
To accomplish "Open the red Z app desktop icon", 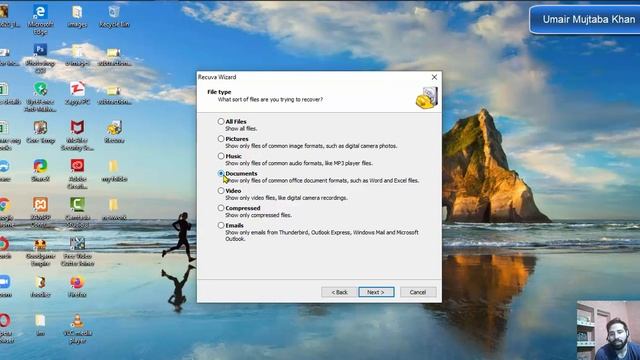I will [77, 93].
